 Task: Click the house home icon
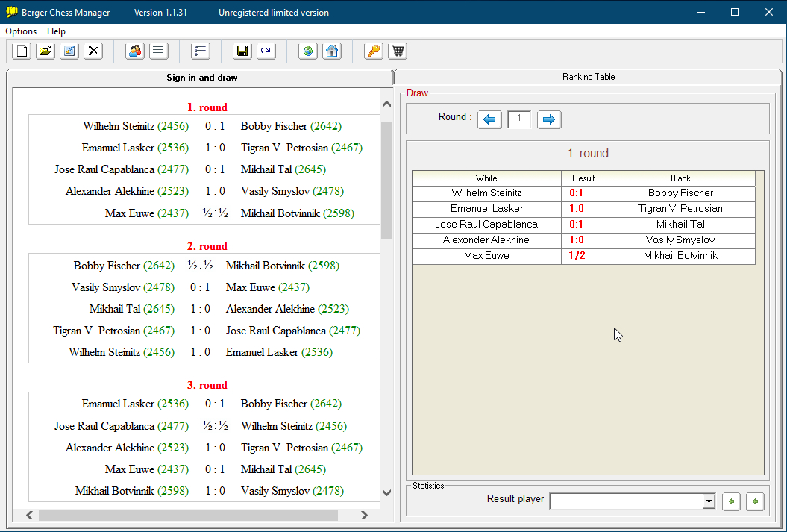[332, 51]
